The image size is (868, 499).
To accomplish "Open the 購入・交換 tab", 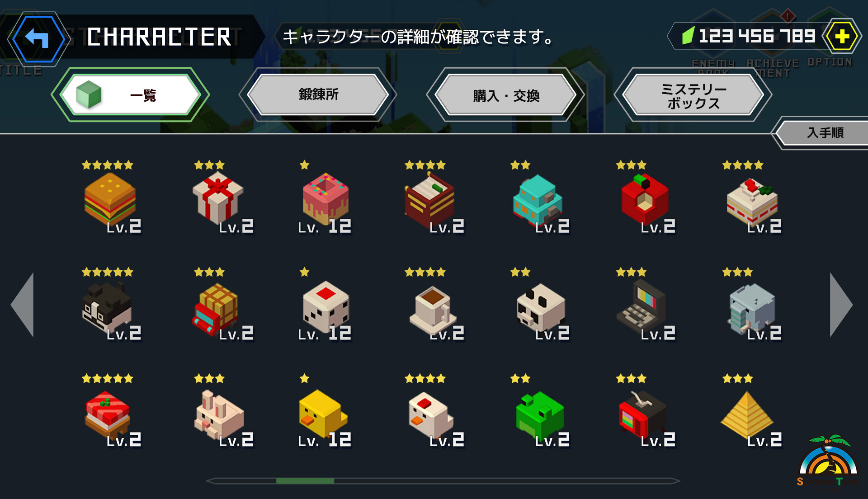I will 505,95.
